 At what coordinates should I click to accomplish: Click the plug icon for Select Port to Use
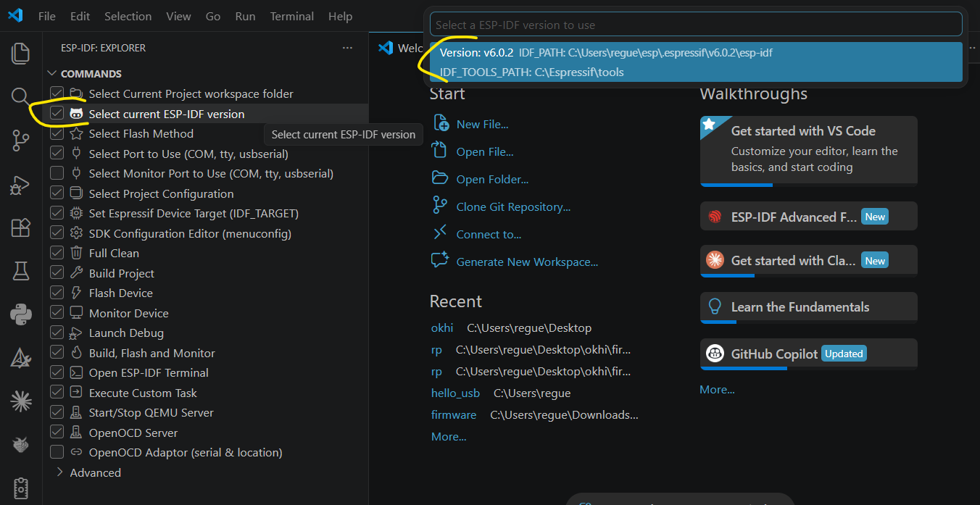(x=76, y=154)
